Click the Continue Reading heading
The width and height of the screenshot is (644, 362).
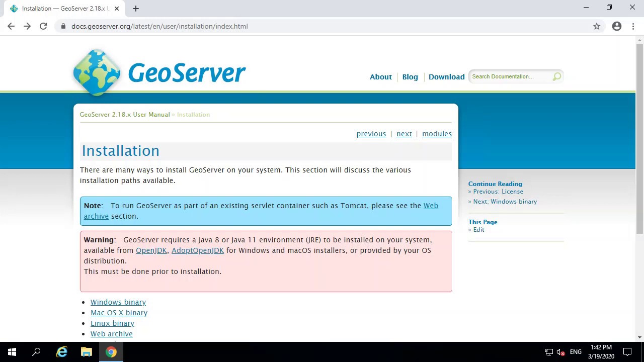click(495, 184)
